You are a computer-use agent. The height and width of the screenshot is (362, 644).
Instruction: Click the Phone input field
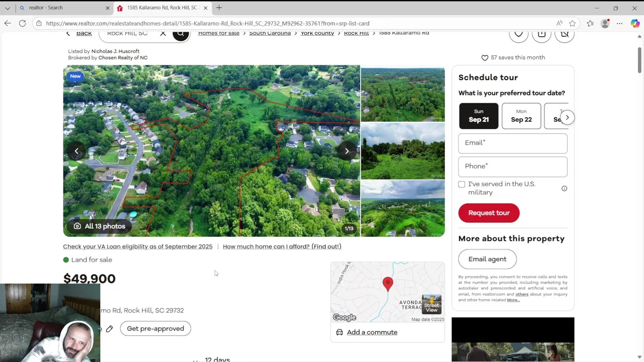[x=513, y=166]
